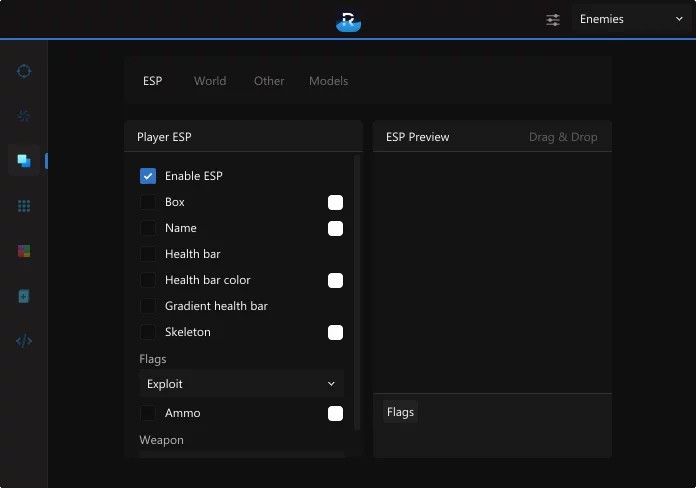This screenshot has width=696, height=488.
Task: Enable the Skeleton checkbox
Action: (148, 332)
